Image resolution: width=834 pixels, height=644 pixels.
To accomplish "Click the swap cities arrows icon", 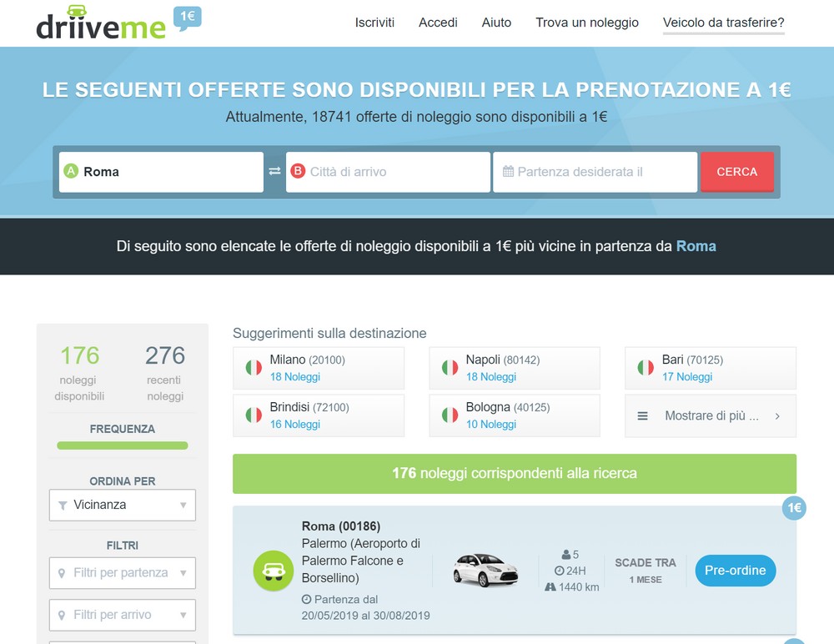I will point(274,171).
